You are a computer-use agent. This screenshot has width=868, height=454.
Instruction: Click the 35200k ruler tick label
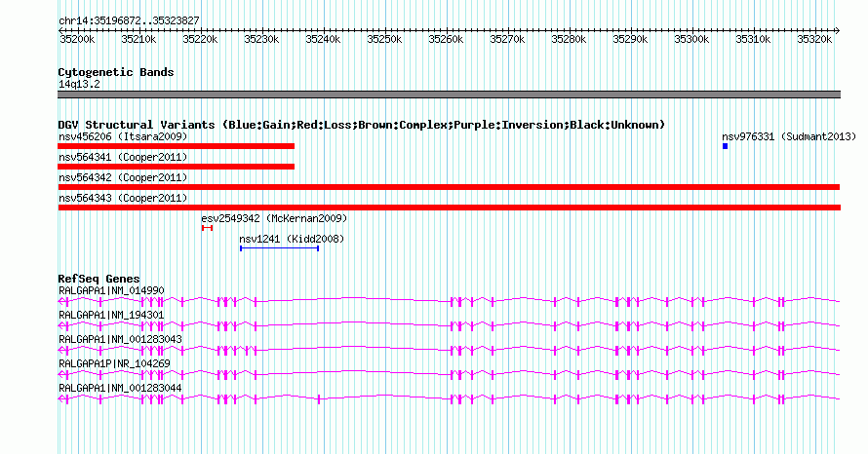(x=77, y=39)
